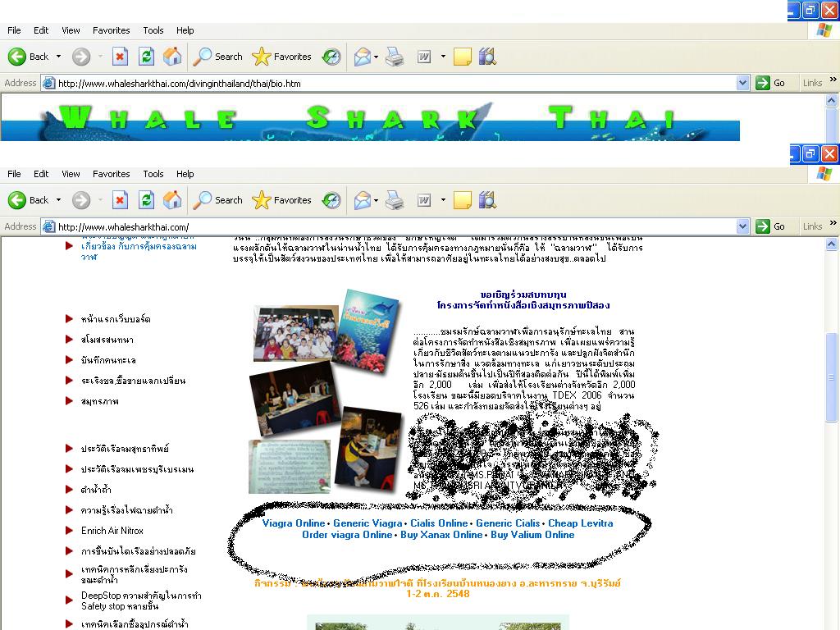840x630 pixels.
Task: Open Discuss note icon in lower toolbar
Action: click(463, 200)
